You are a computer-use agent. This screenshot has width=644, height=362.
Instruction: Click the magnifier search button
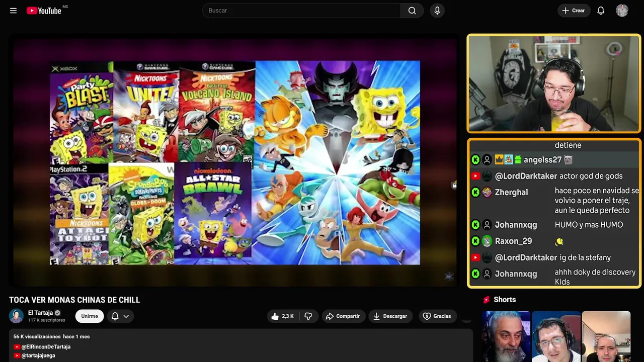(x=412, y=11)
